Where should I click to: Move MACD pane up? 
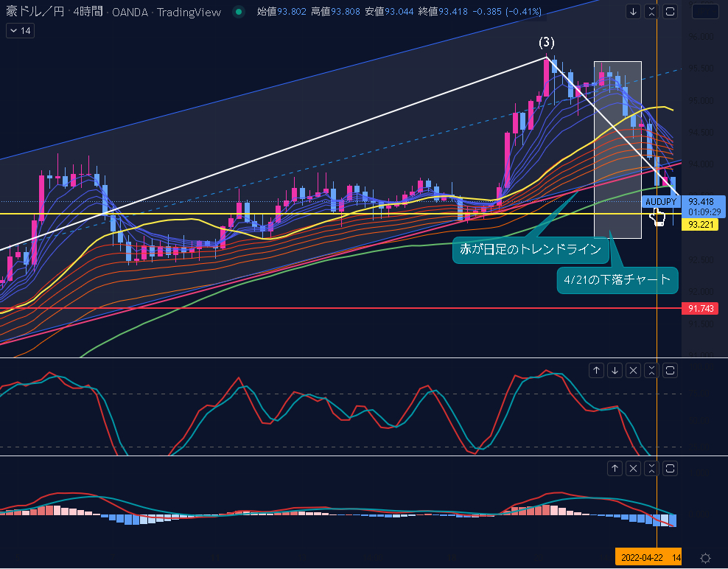[615, 468]
